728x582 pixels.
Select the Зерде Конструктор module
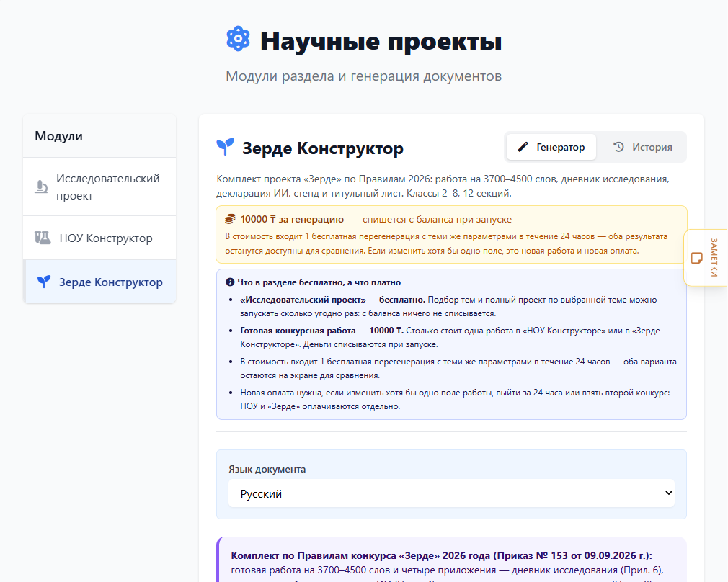coord(99,282)
